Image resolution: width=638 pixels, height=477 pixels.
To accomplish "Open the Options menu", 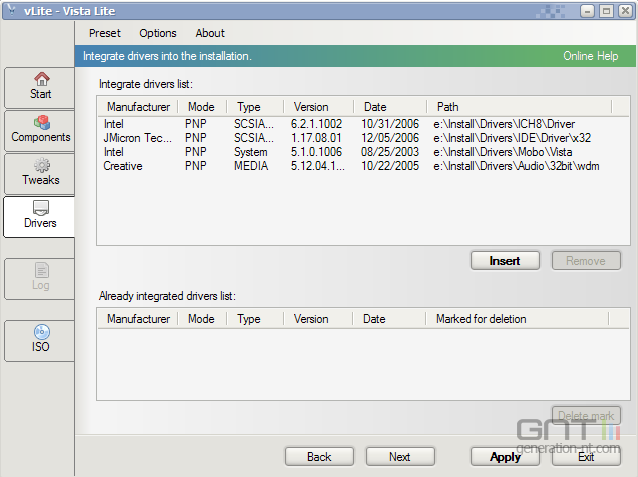I will tap(158, 33).
